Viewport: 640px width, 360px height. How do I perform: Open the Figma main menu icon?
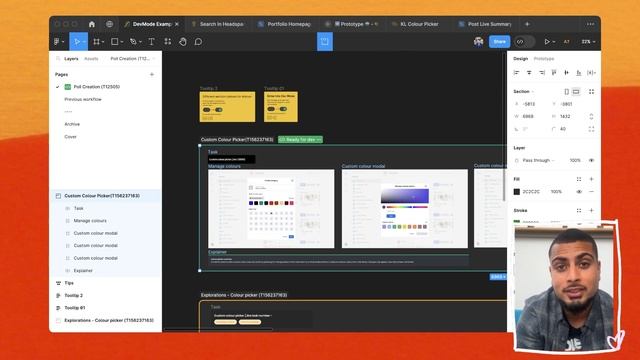57,42
